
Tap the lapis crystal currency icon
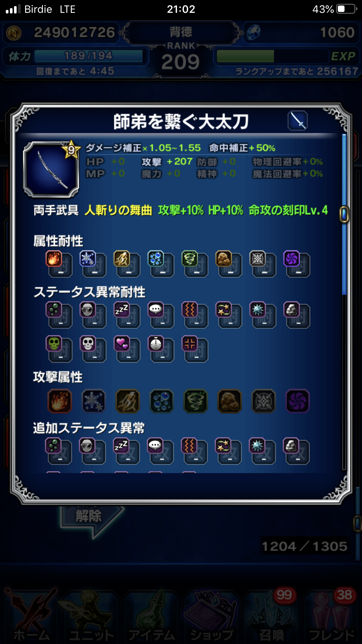click(x=253, y=33)
